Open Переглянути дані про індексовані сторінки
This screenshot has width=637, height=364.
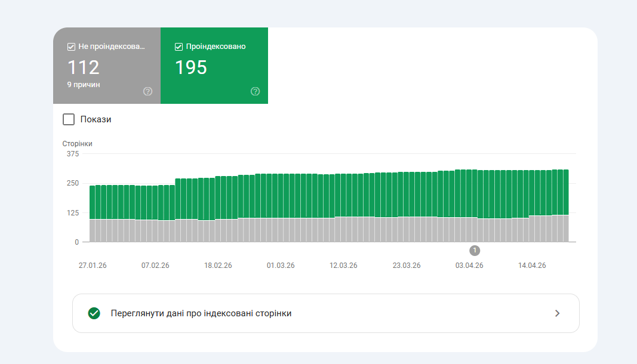point(326,313)
